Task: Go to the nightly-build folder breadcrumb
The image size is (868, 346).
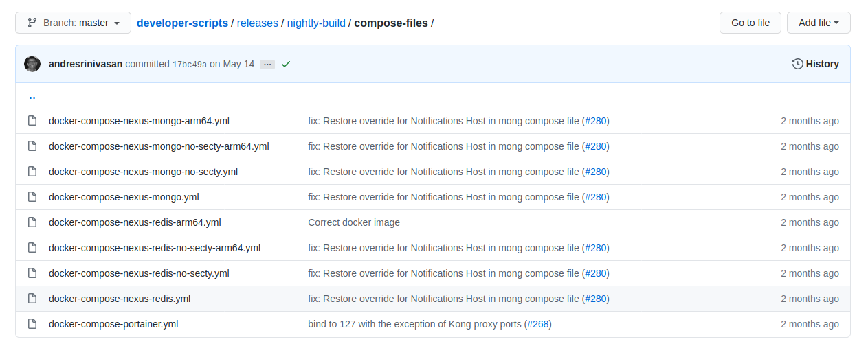Action: coord(316,23)
